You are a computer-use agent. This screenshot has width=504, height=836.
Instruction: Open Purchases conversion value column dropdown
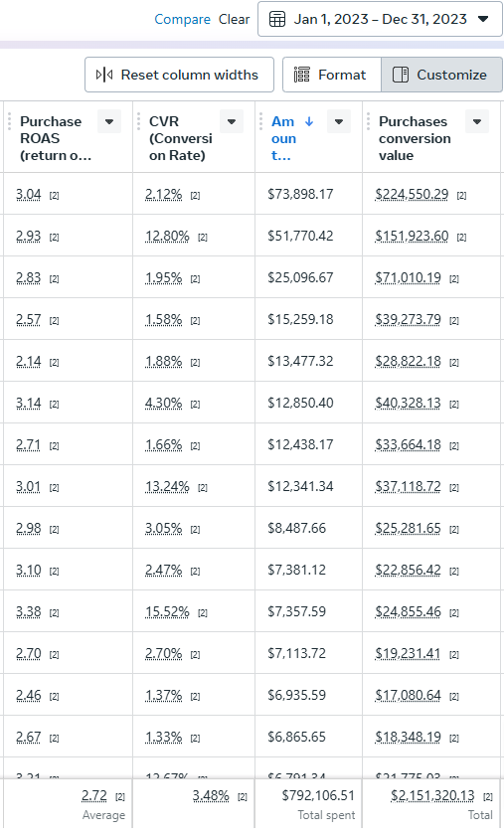pos(477,121)
